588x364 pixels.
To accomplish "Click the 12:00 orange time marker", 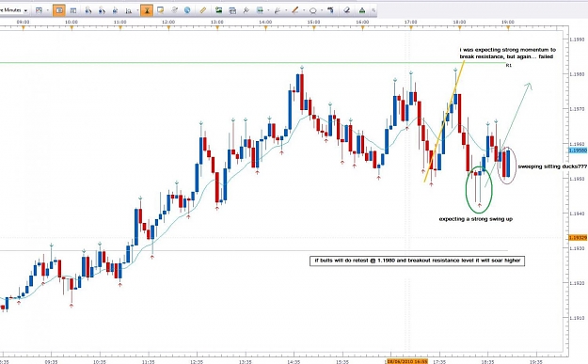I will click(x=168, y=27).
